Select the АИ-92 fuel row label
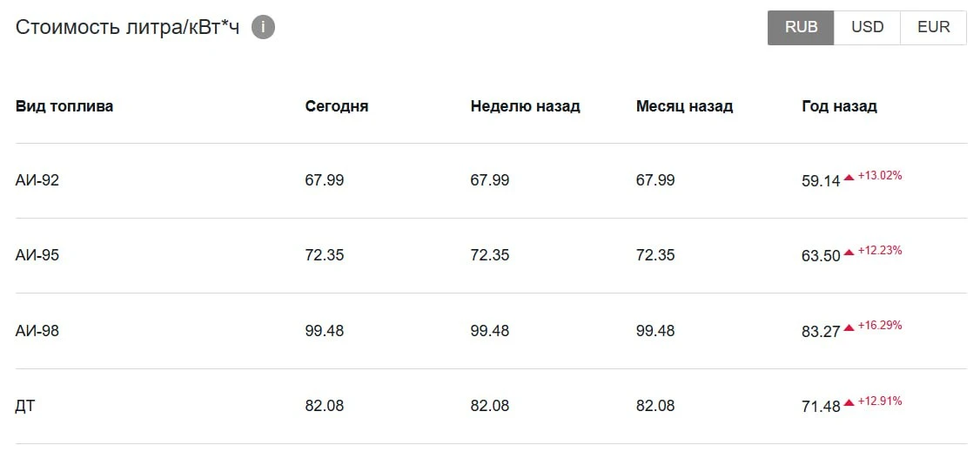The image size is (980, 452). 37,180
